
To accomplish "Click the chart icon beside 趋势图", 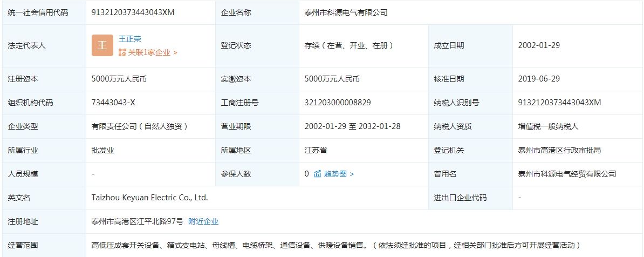I will tap(318, 174).
